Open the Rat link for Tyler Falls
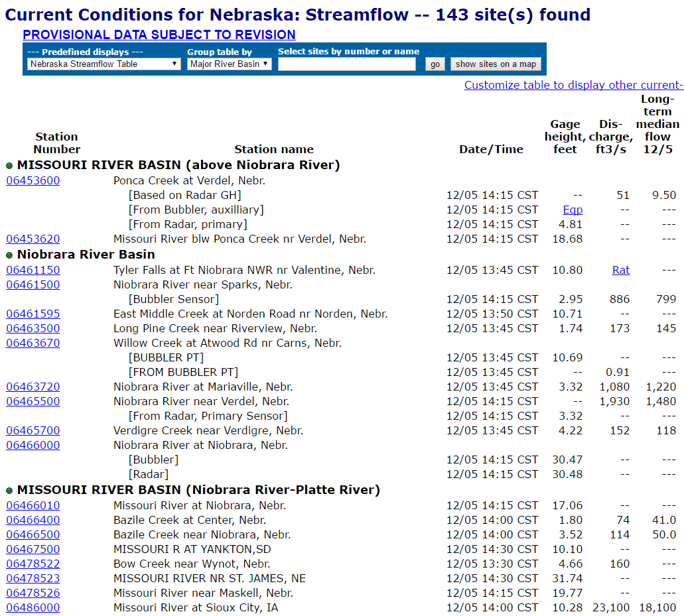The width and height of the screenshot is (684, 616). 621,270
